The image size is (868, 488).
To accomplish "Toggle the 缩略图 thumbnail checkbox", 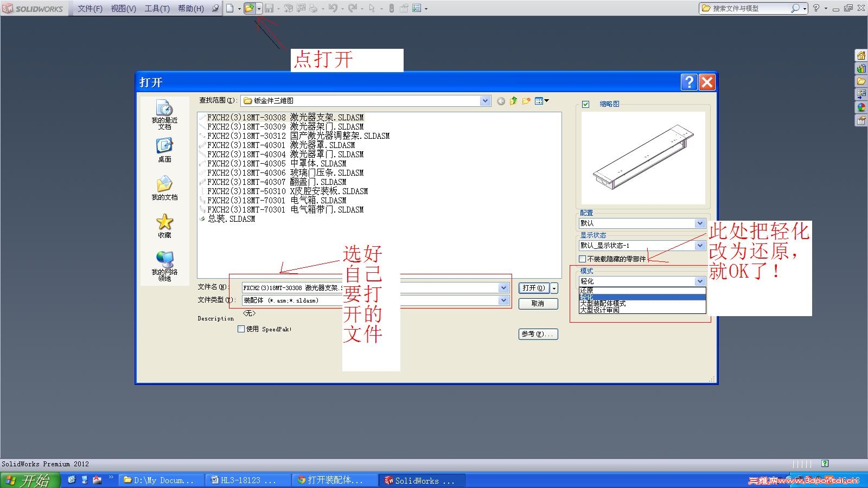I will point(585,104).
